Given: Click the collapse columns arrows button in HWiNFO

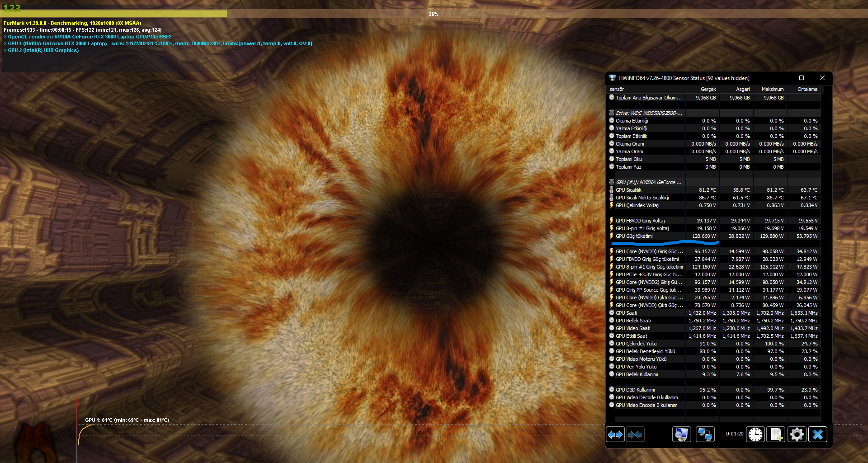Looking at the screenshot, I should click(x=635, y=435).
